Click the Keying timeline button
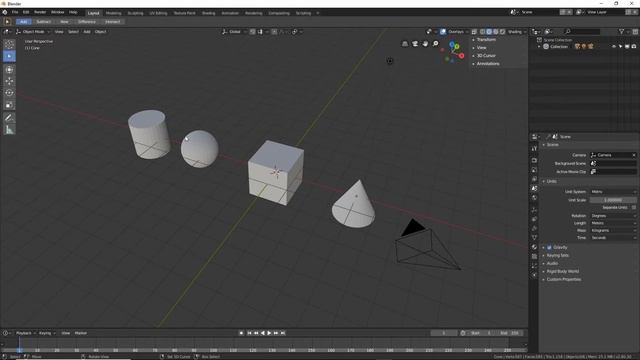This screenshot has height=360, width=640. (x=47, y=333)
